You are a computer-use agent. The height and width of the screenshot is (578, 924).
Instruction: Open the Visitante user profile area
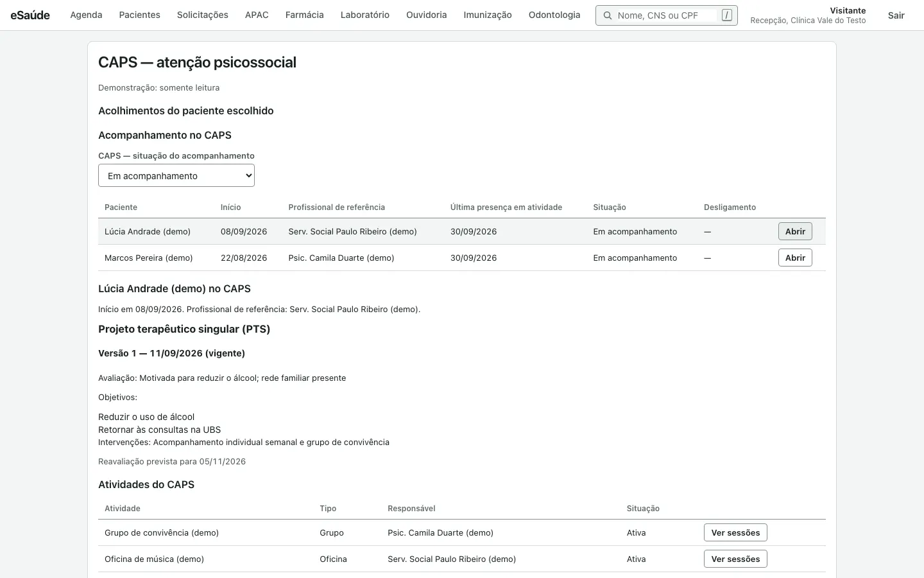point(808,15)
